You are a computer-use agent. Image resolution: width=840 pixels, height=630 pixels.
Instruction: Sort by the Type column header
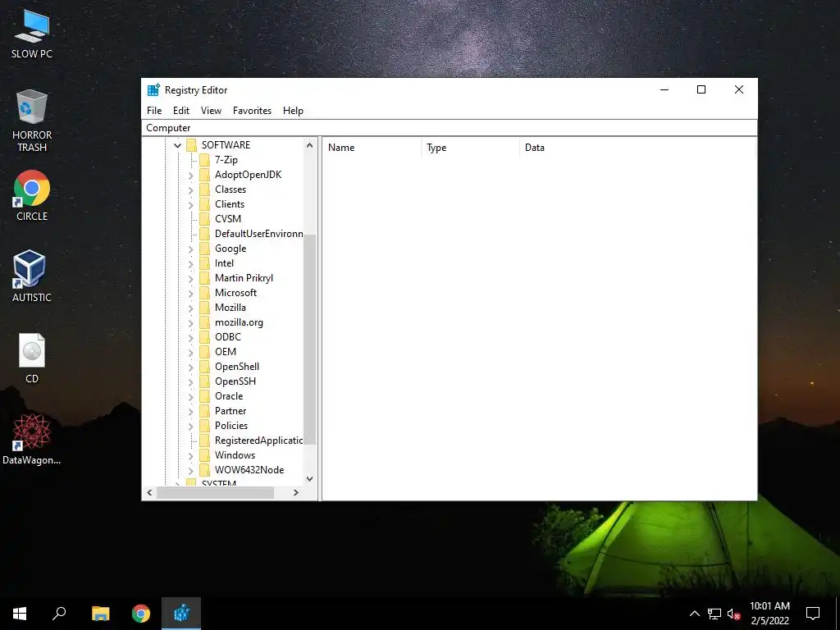(470, 148)
